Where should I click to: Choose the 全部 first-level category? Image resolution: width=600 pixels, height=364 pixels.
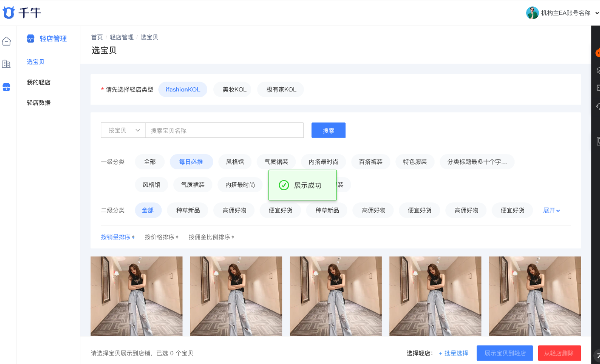[x=150, y=162]
